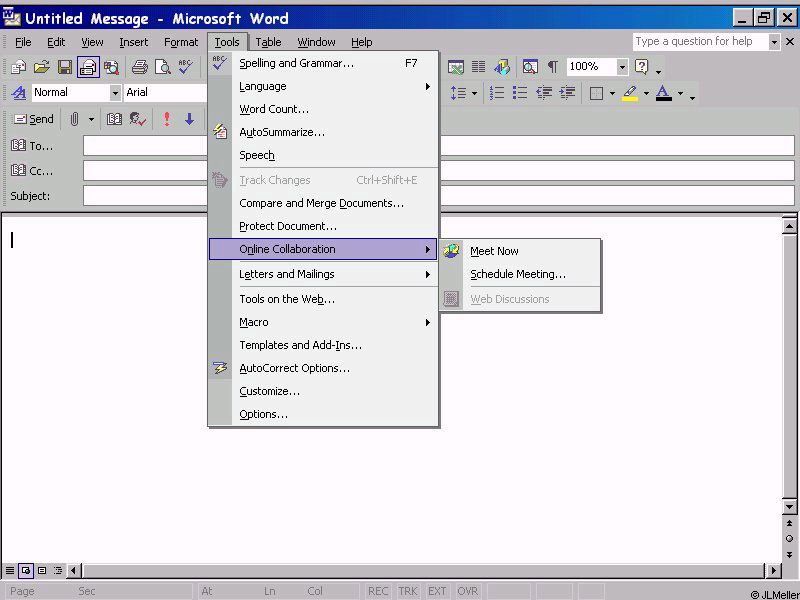Choose Word Count from the Tools menu
This screenshot has height=600, width=800.
(274, 109)
